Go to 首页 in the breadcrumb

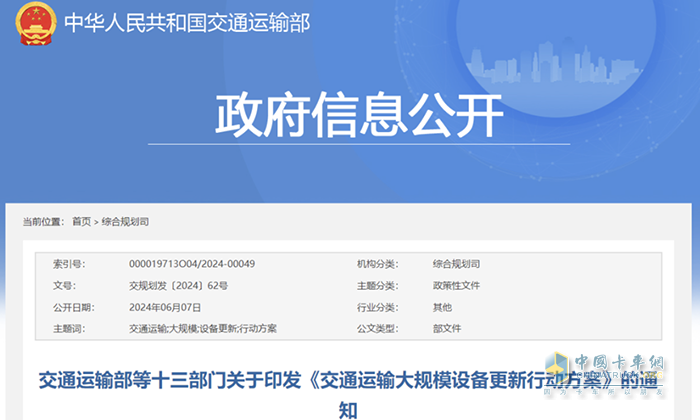[x=81, y=221]
